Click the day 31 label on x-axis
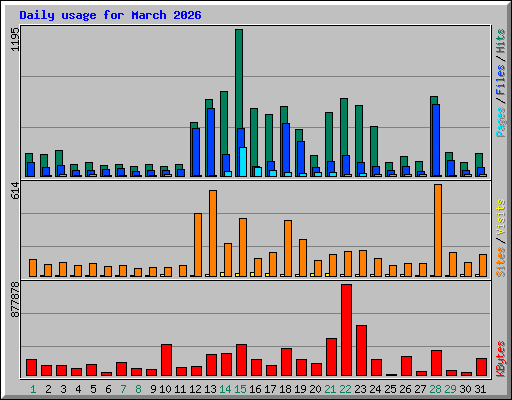This screenshot has height=400, width=512. [480, 389]
